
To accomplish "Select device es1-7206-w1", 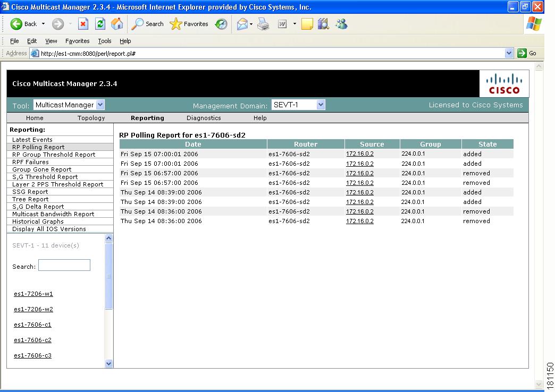I will [33, 294].
